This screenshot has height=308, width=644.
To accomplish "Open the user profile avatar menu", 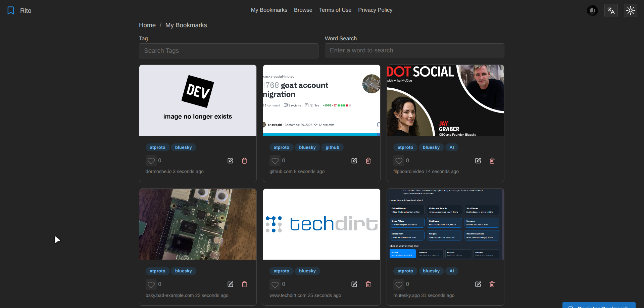I will 592,10.
